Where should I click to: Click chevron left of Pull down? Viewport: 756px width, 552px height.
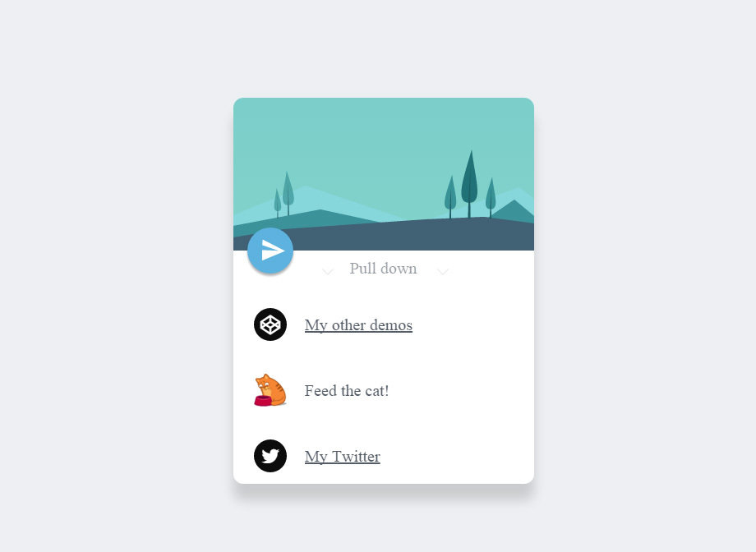[328, 272]
